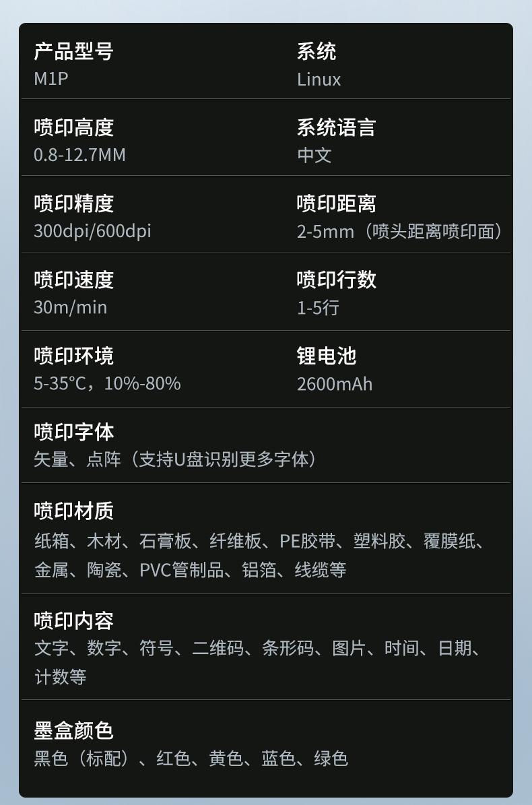Click the 系统语言 heading
The height and width of the screenshot is (805, 532).
click(336, 127)
